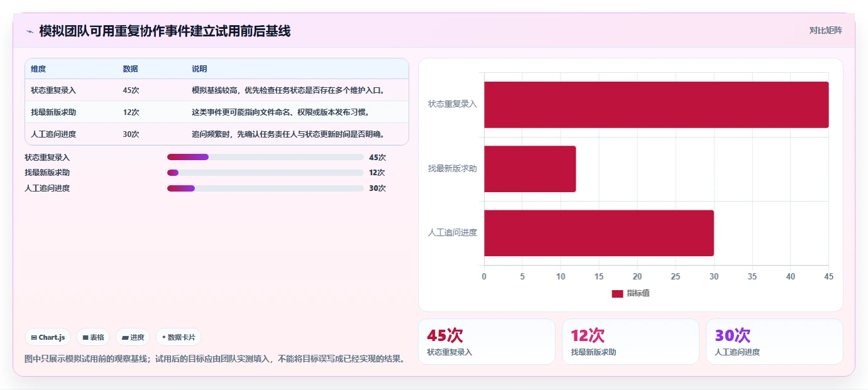Click the 12次 cell in the table
This screenshot has height=390, width=868.
tap(131, 112)
